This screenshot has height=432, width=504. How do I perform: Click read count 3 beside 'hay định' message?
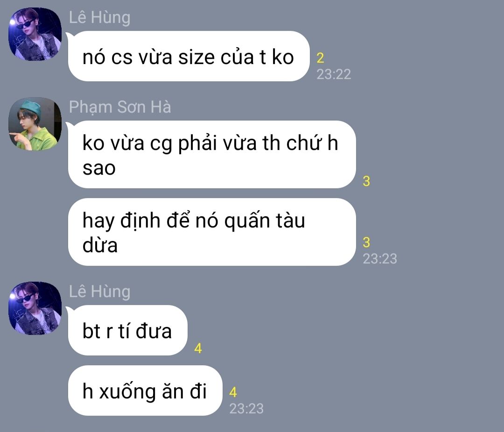[366, 242]
